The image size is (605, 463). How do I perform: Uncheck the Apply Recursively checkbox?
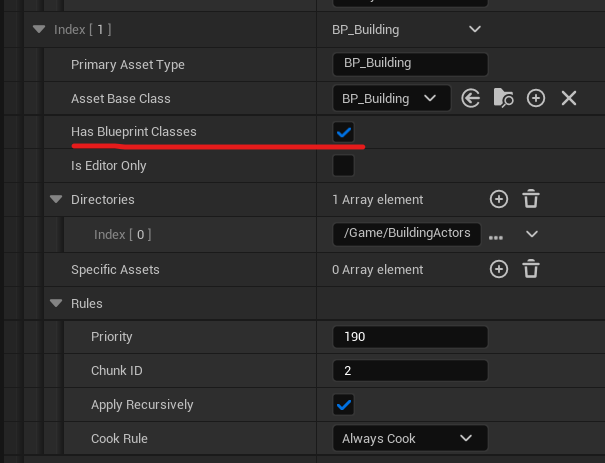click(343, 405)
